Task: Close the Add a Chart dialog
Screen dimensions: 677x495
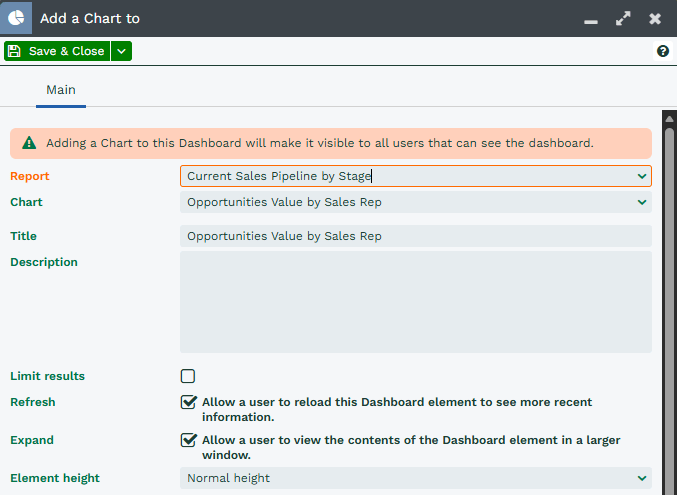Action: click(655, 19)
